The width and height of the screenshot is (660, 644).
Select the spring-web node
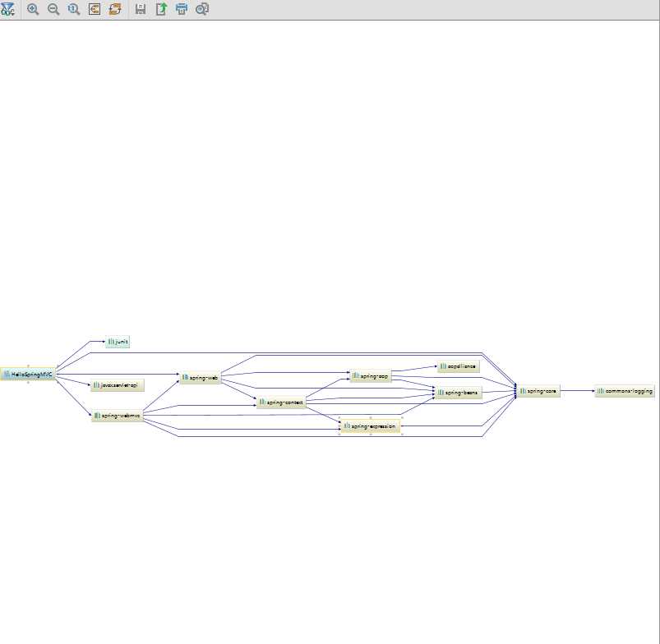[x=201, y=378]
